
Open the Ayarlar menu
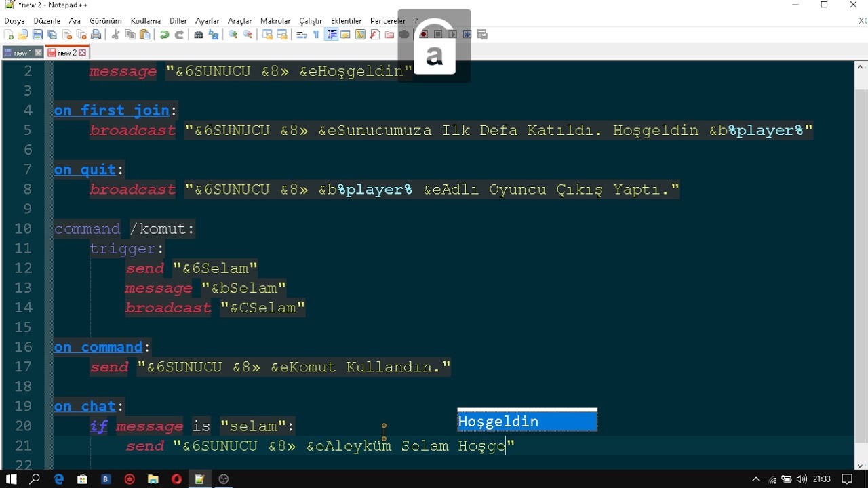(208, 21)
